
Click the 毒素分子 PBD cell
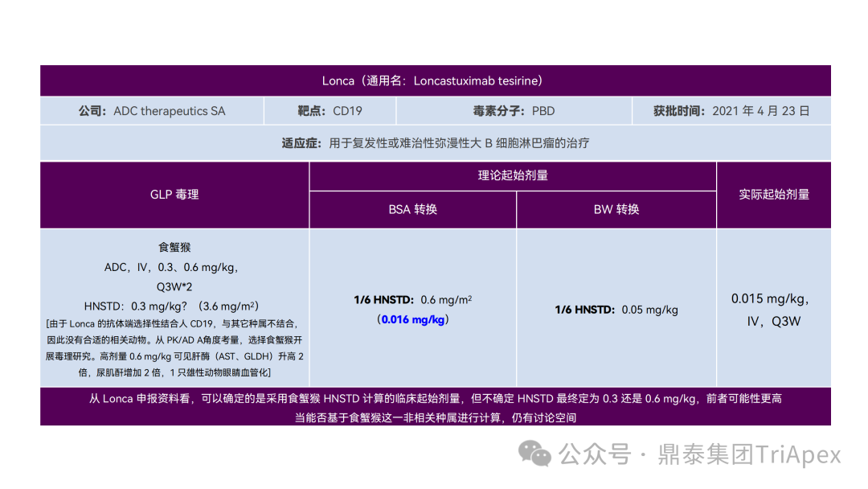click(514, 111)
